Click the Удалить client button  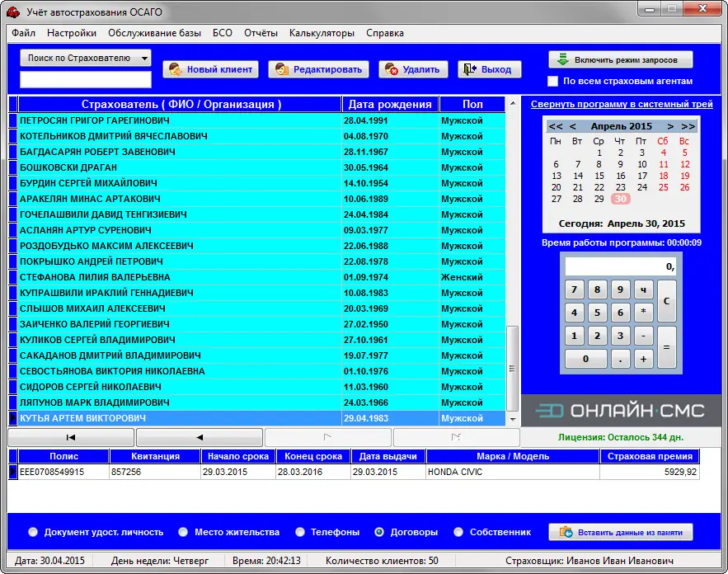[x=413, y=69]
